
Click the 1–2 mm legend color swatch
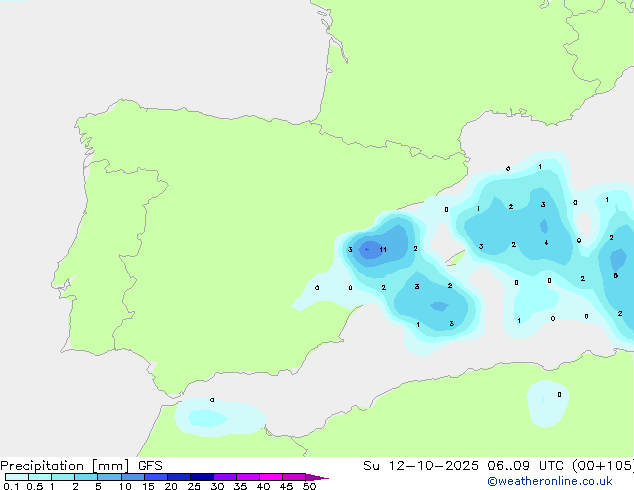63,477
